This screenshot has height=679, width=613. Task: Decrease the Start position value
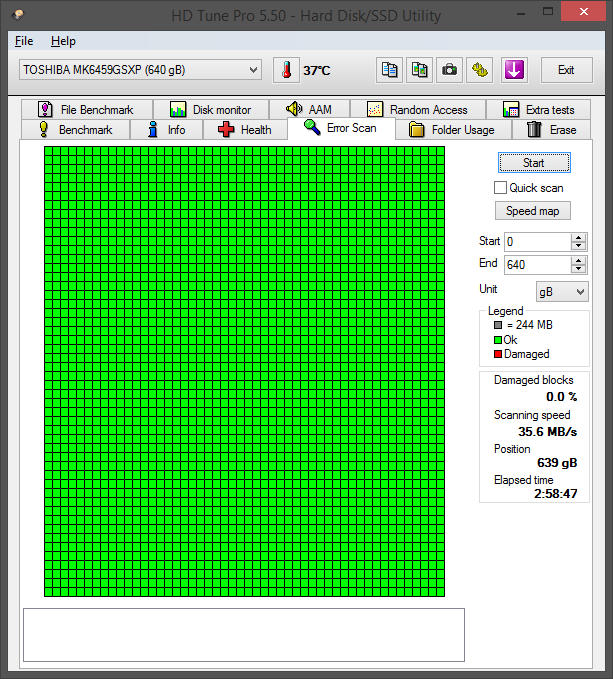click(578, 246)
